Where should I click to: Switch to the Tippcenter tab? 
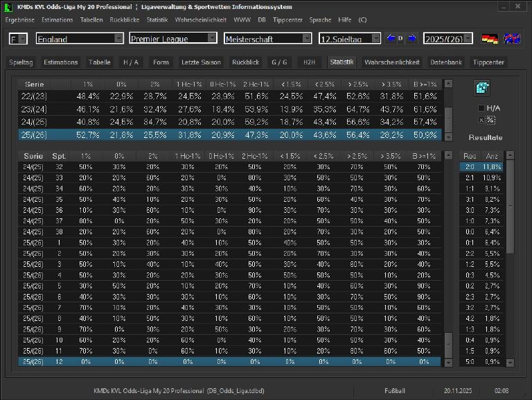pyautogui.click(x=488, y=62)
